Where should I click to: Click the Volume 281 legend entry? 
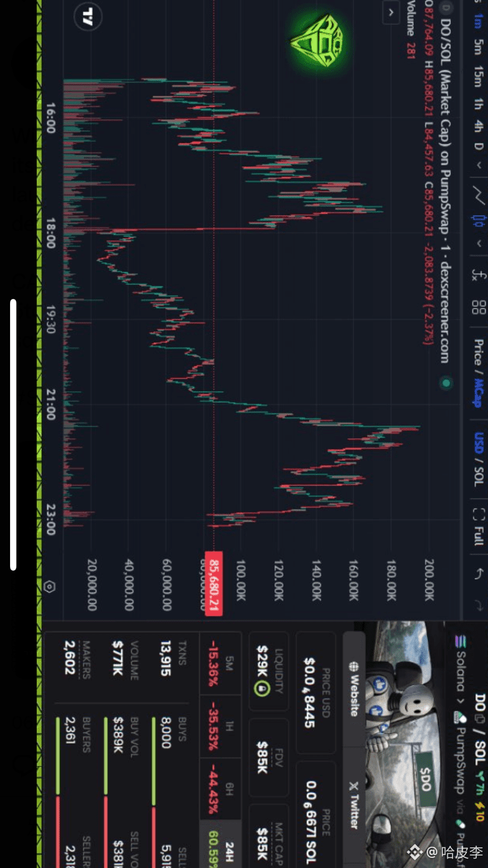[411, 30]
